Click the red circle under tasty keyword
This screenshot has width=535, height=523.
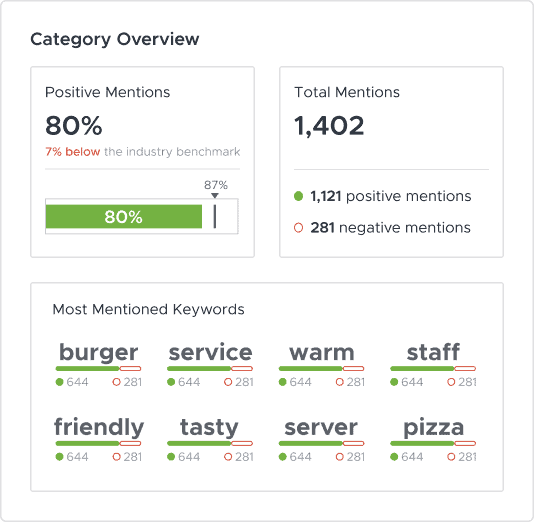228,457
